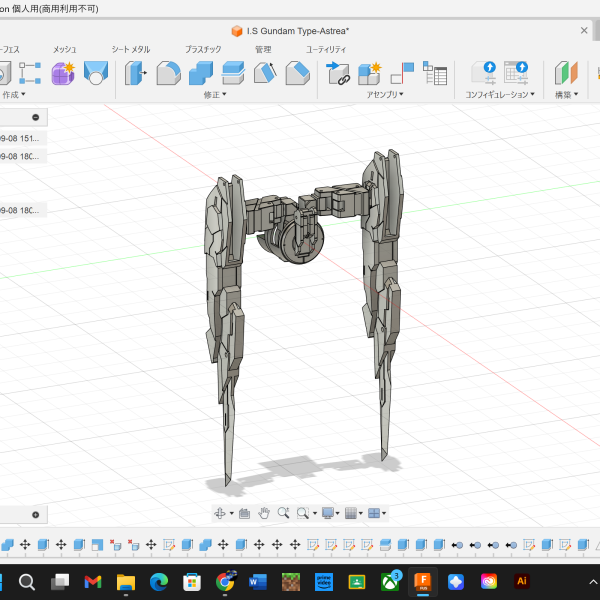Click the first feature in the timeline
600x600 pixels.
(7, 545)
